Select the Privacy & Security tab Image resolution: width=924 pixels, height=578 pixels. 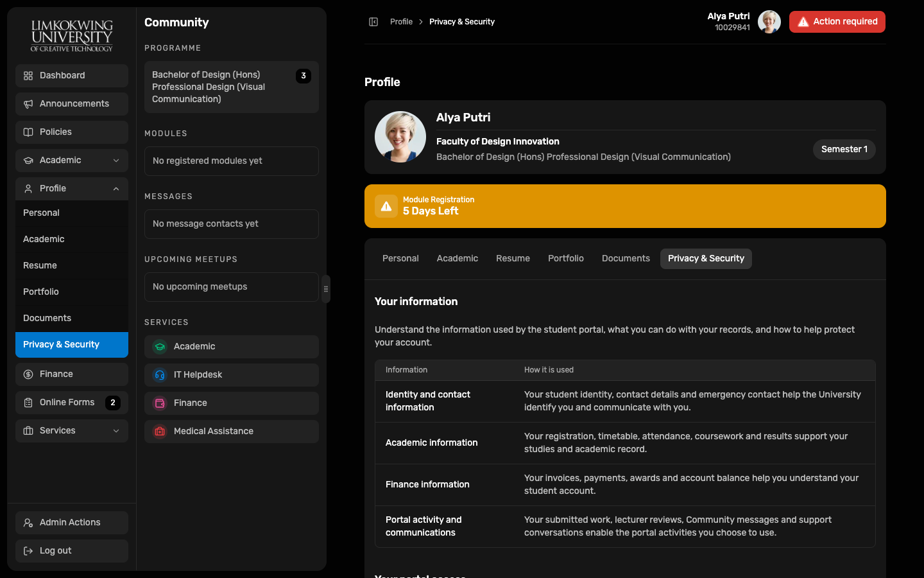706,259
